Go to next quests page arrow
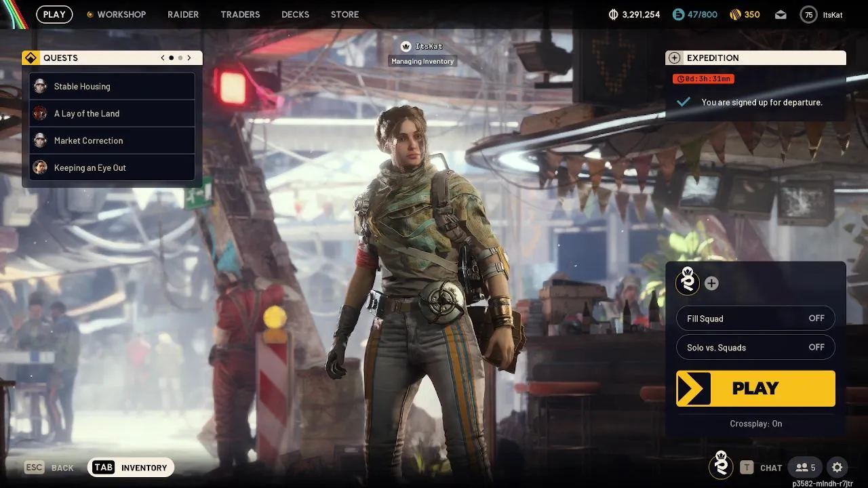The image size is (868, 488). 189,58
